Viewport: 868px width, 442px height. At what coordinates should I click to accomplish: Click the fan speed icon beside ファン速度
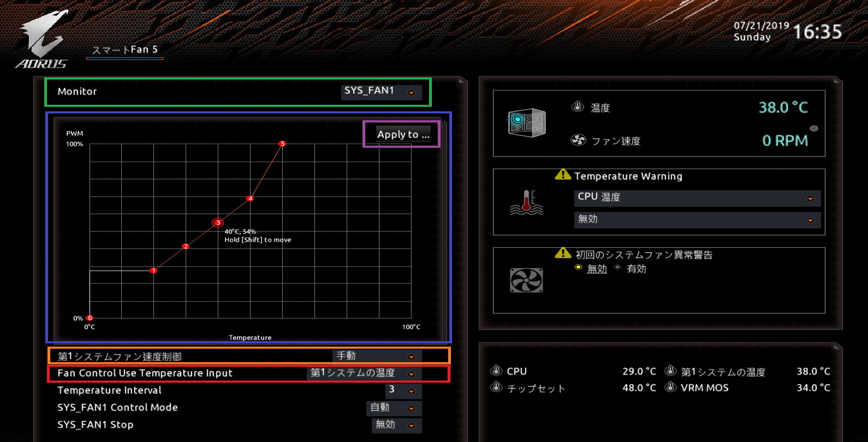tap(578, 140)
